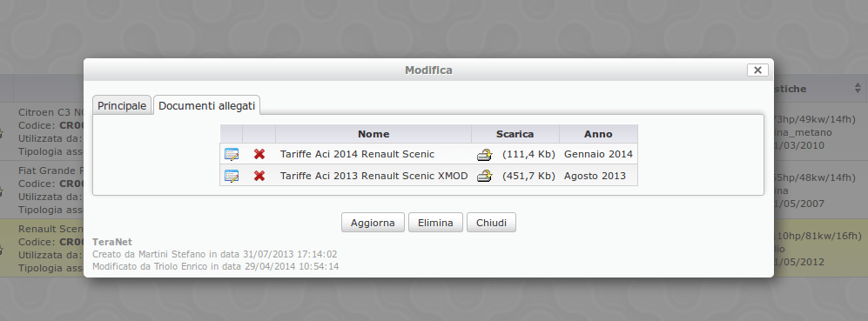The image size is (868, 321).
Task: Click the Scarica column header
Action: coord(515,134)
